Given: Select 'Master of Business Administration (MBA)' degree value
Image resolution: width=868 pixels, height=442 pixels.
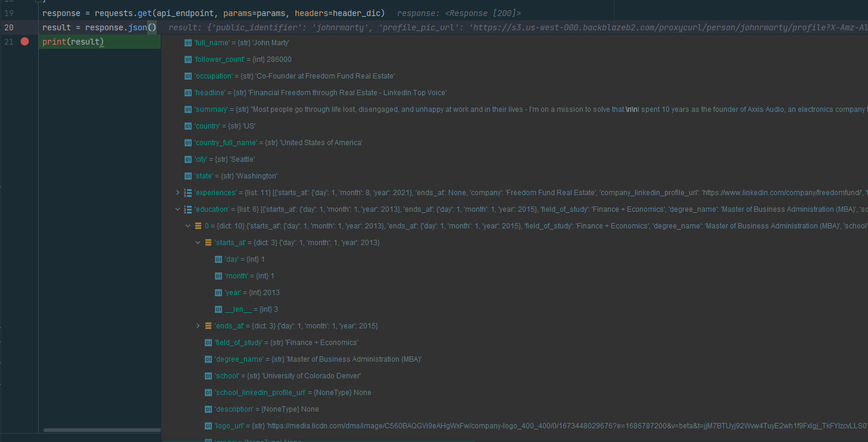Looking at the screenshot, I should pos(354,359).
